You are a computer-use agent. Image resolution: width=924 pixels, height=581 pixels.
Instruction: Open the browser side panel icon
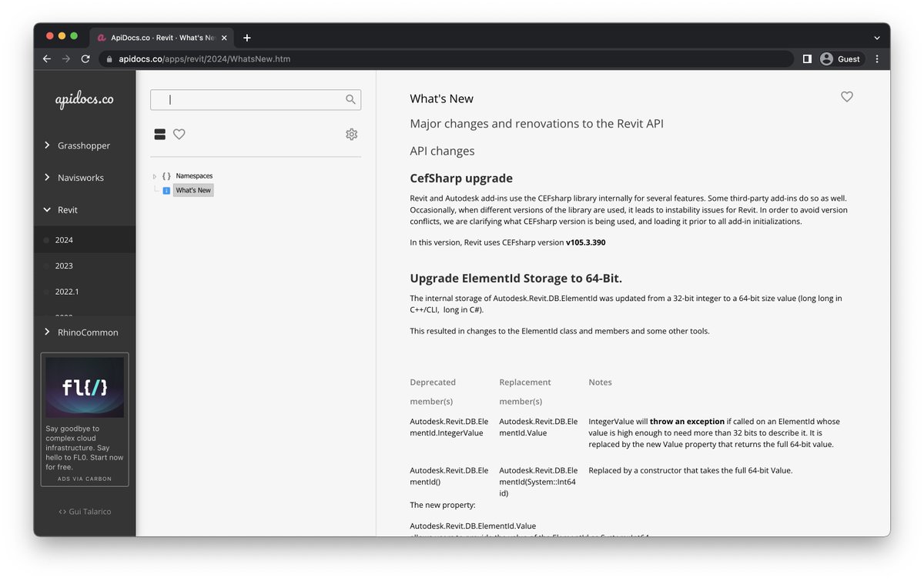click(807, 59)
